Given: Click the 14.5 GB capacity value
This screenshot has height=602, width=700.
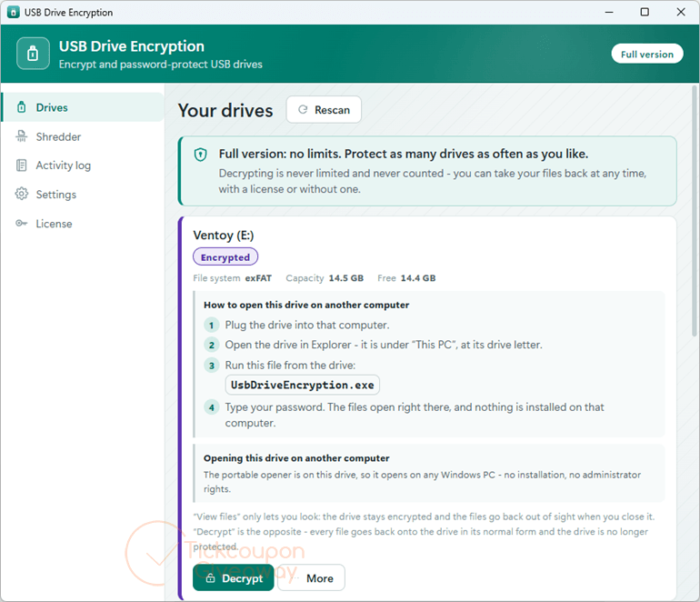Looking at the screenshot, I should coord(346,278).
